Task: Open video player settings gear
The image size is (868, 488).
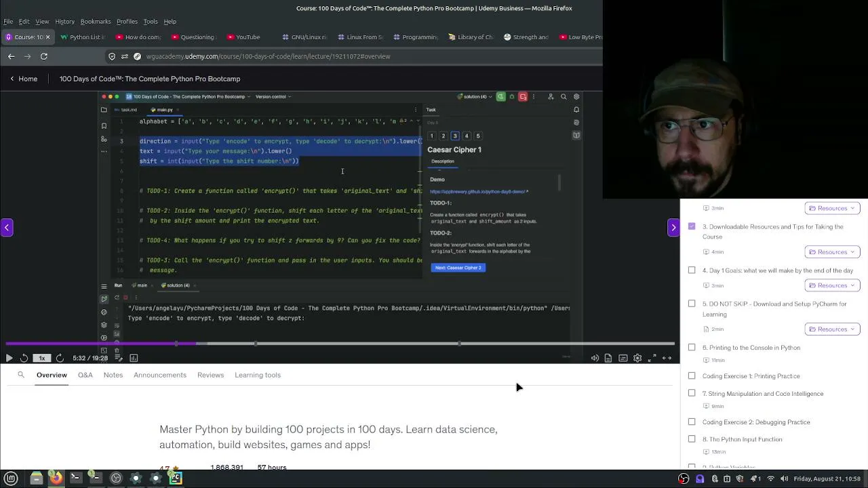Action: 637,358
